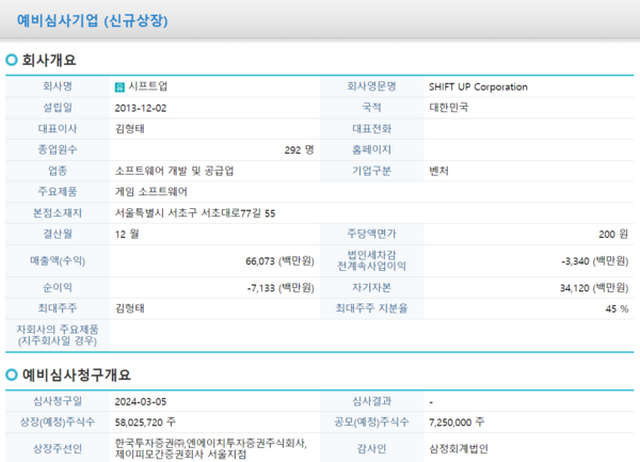Select the page title 예비심사기업 (신규상장)

pos(92,20)
